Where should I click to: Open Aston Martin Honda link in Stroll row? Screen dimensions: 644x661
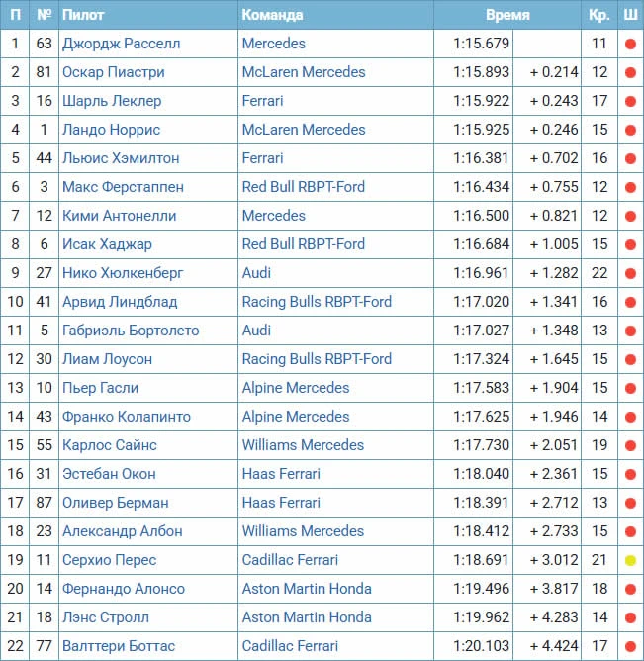pyautogui.click(x=307, y=617)
